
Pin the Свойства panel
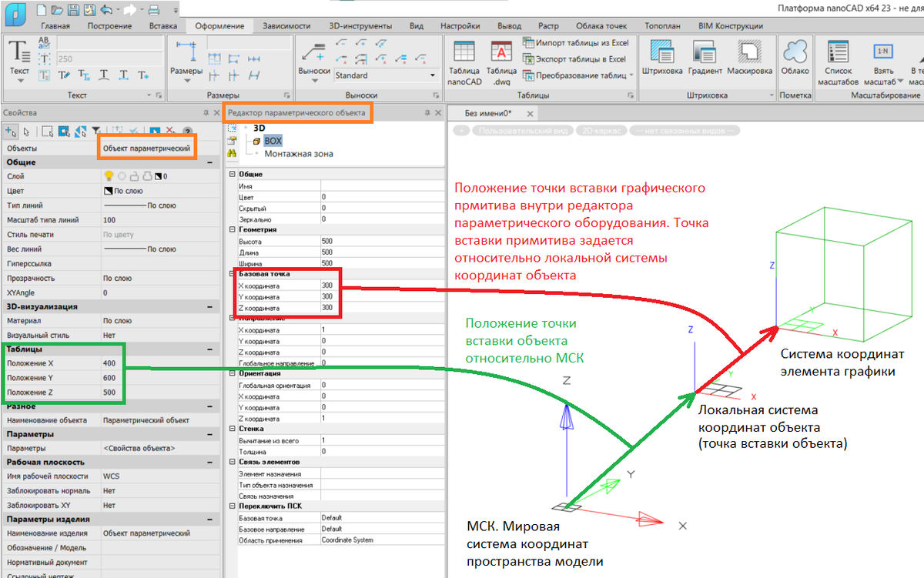click(x=205, y=112)
